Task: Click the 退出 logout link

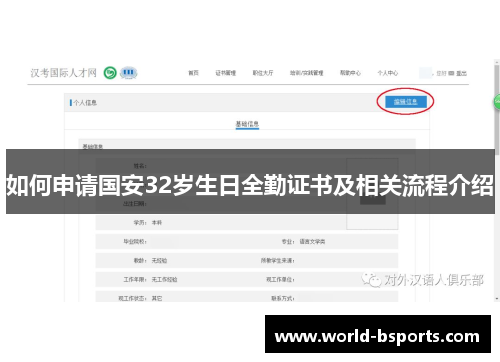Action: point(461,73)
